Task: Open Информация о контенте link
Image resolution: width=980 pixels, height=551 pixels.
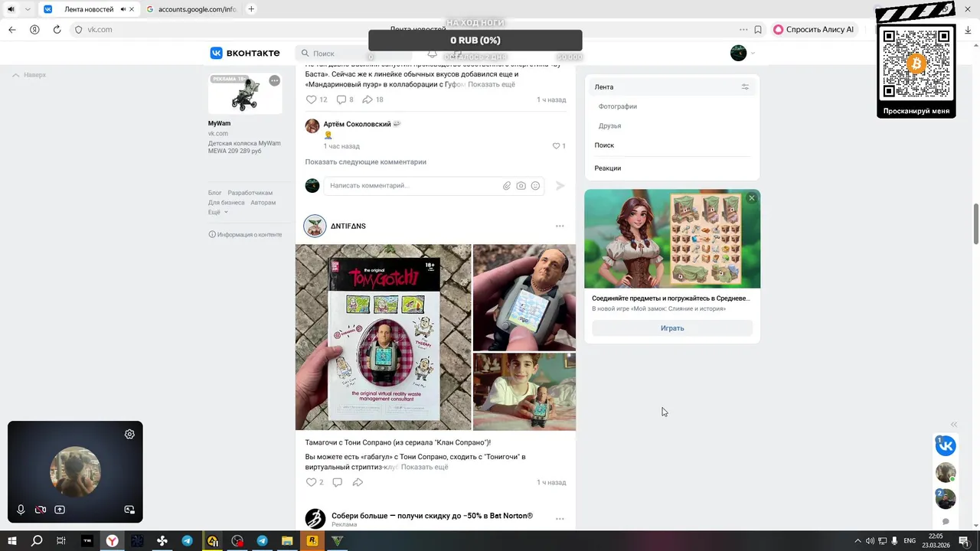Action: click(245, 235)
